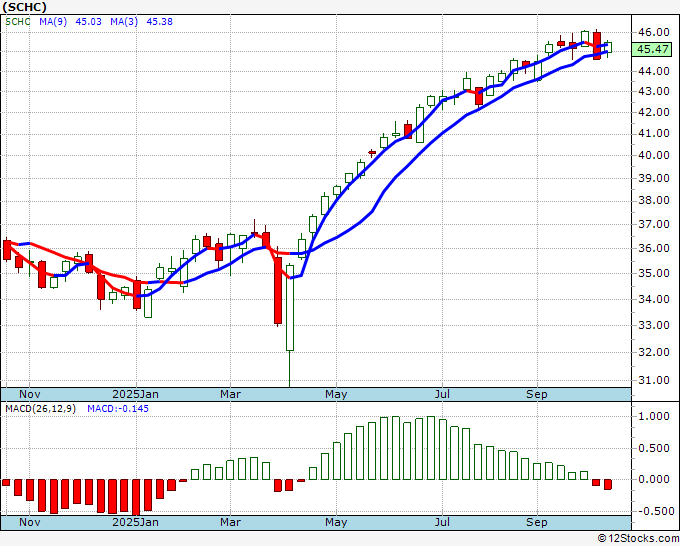Click the 40.00 price axis label
Viewport: 680px width, 546px height.
654,155
